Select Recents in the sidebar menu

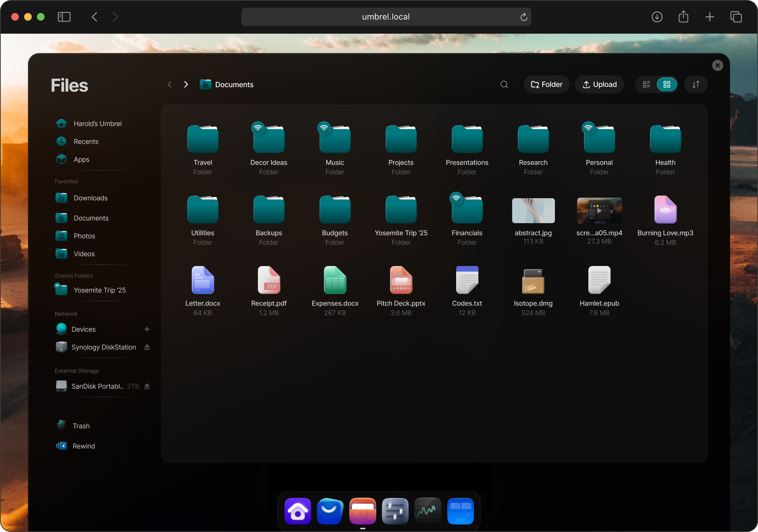(x=86, y=141)
